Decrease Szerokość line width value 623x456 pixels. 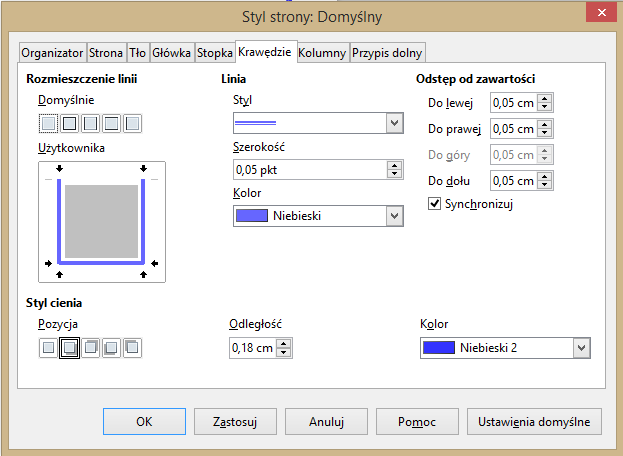pos(394,174)
